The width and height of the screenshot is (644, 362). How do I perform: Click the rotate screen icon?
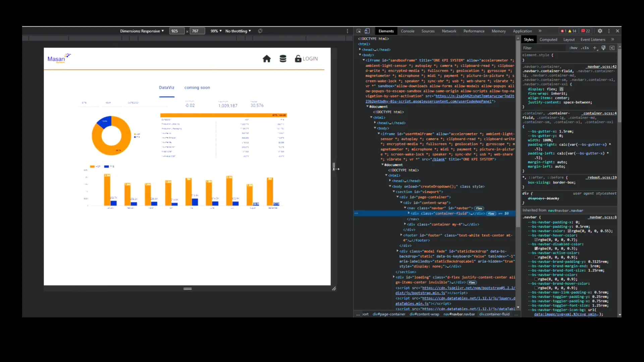tap(260, 31)
